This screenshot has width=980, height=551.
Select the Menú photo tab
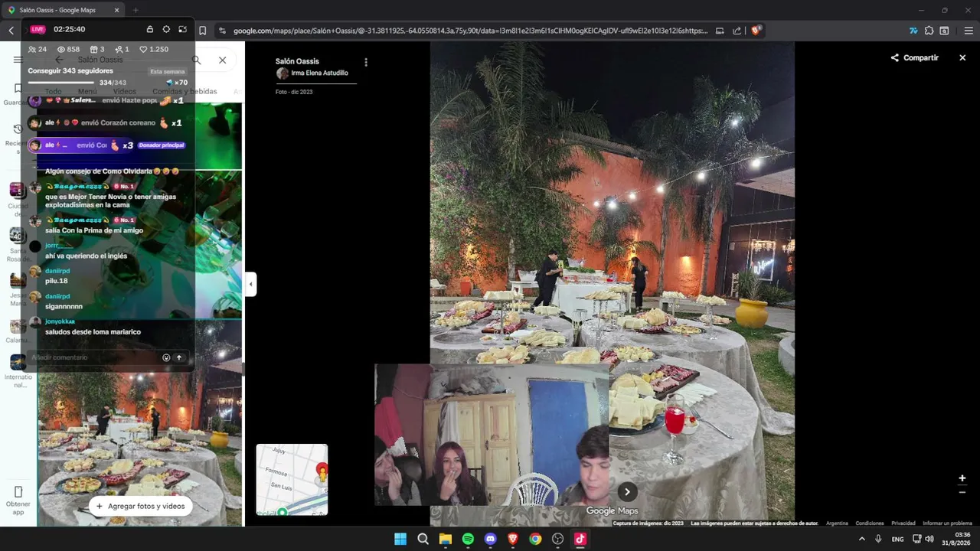87,91
